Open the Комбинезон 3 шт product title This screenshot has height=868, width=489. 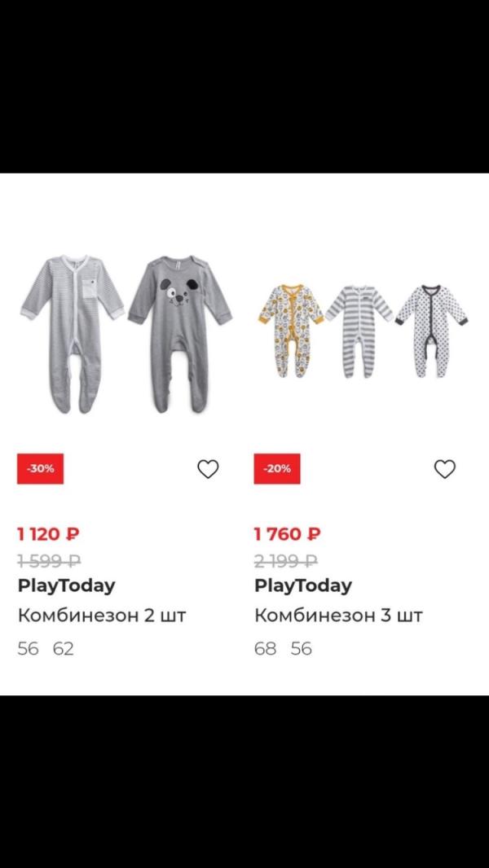pyautogui.click(x=338, y=615)
